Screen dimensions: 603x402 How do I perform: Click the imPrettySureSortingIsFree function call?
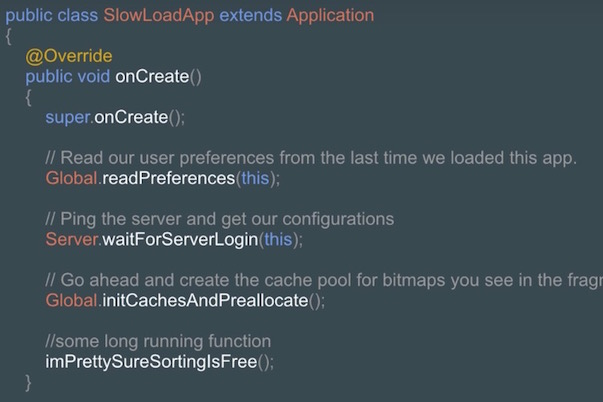point(151,361)
